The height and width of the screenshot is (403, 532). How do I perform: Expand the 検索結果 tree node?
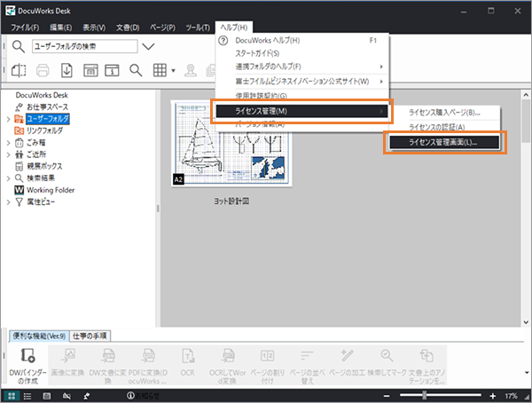(9, 178)
